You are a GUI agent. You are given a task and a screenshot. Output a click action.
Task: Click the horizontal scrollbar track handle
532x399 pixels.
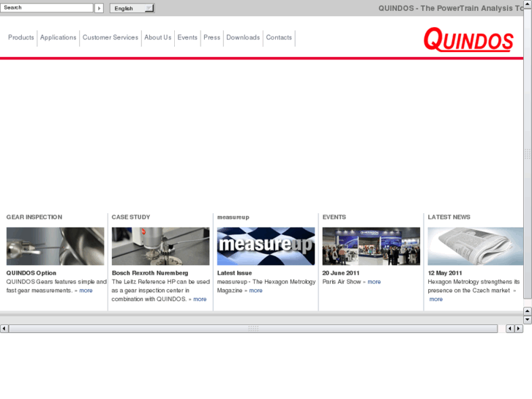(x=253, y=329)
